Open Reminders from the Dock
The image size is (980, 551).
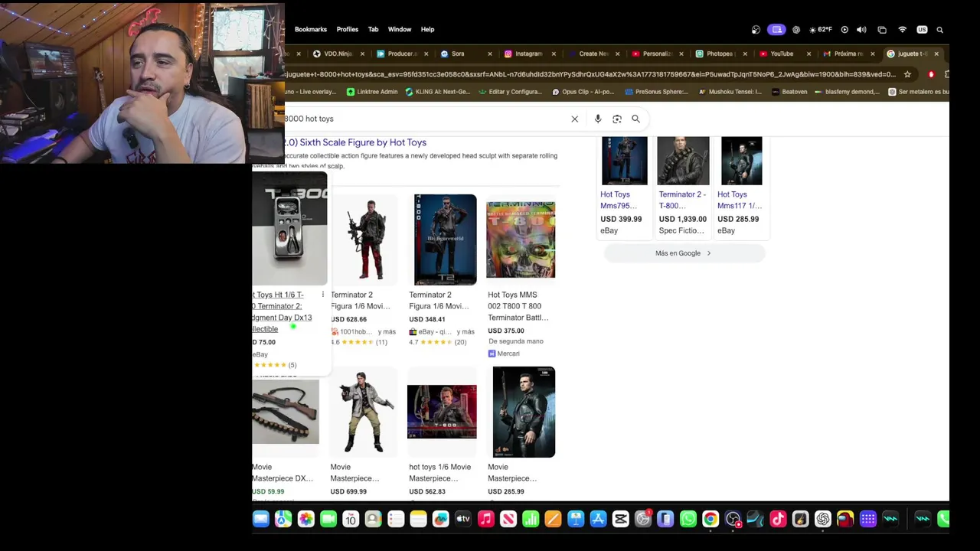(396, 520)
